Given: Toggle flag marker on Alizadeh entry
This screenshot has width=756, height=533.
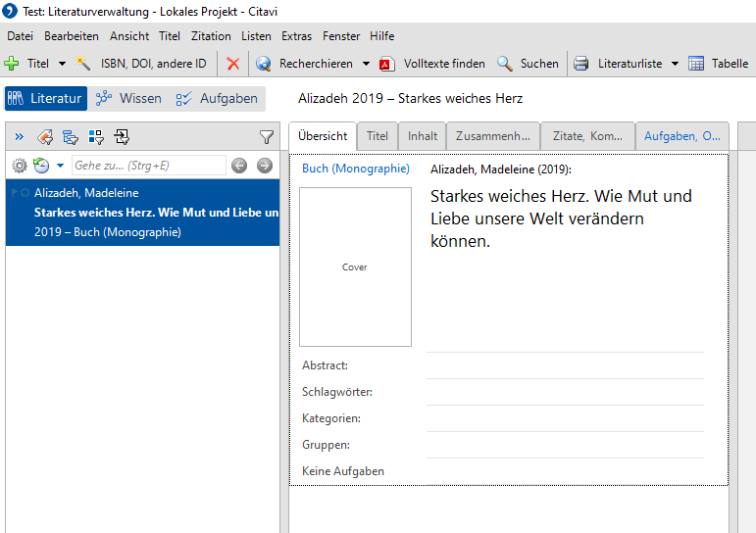Looking at the screenshot, I should point(15,193).
